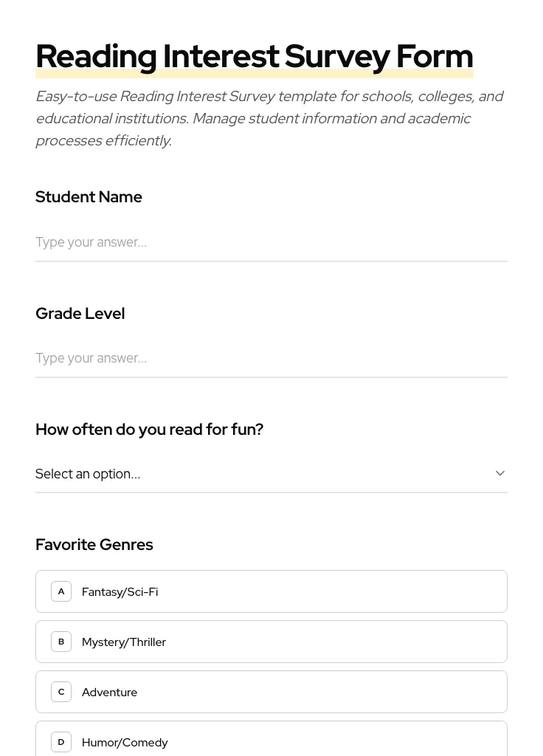Collapse the frequency dropdown using its arrow

pos(499,472)
